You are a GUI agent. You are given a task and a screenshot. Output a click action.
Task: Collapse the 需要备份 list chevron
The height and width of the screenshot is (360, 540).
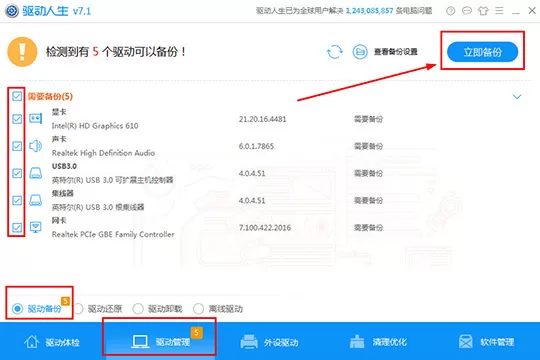[517, 97]
